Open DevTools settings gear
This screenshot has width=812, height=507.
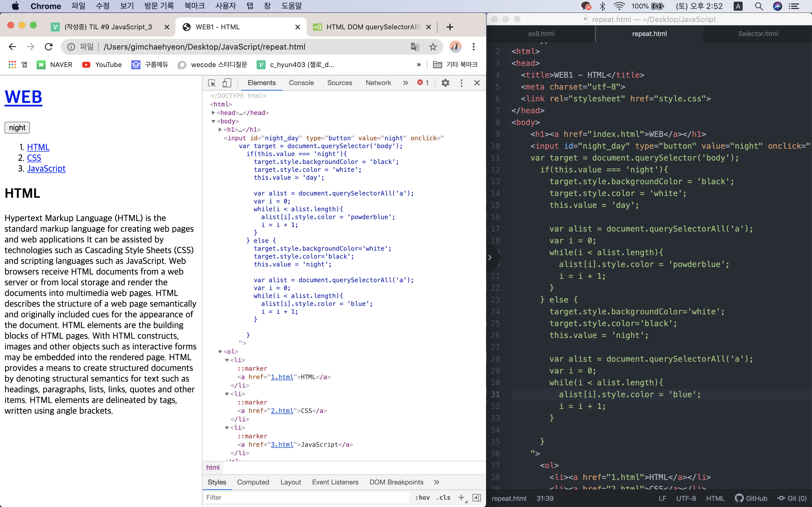tap(445, 83)
